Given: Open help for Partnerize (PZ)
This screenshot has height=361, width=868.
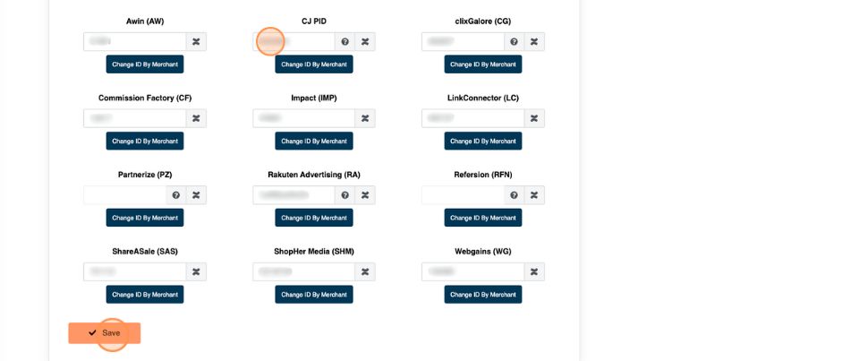Looking at the screenshot, I should [x=175, y=194].
